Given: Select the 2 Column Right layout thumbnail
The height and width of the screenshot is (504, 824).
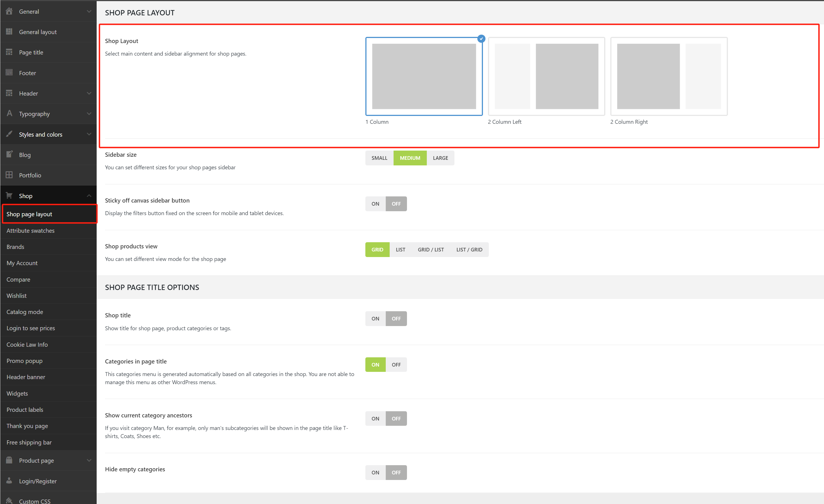Looking at the screenshot, I should (x=668, y=76).
